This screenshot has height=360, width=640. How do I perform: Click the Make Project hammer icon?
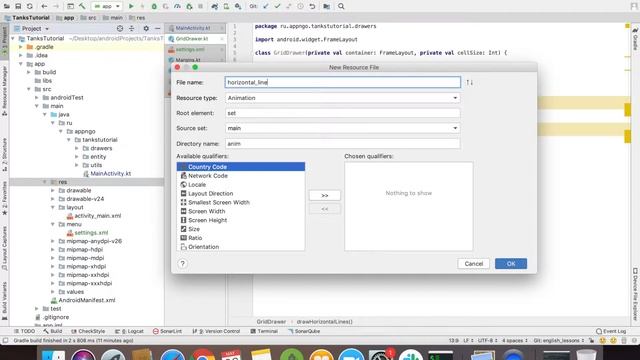click(x=82, y=6)
